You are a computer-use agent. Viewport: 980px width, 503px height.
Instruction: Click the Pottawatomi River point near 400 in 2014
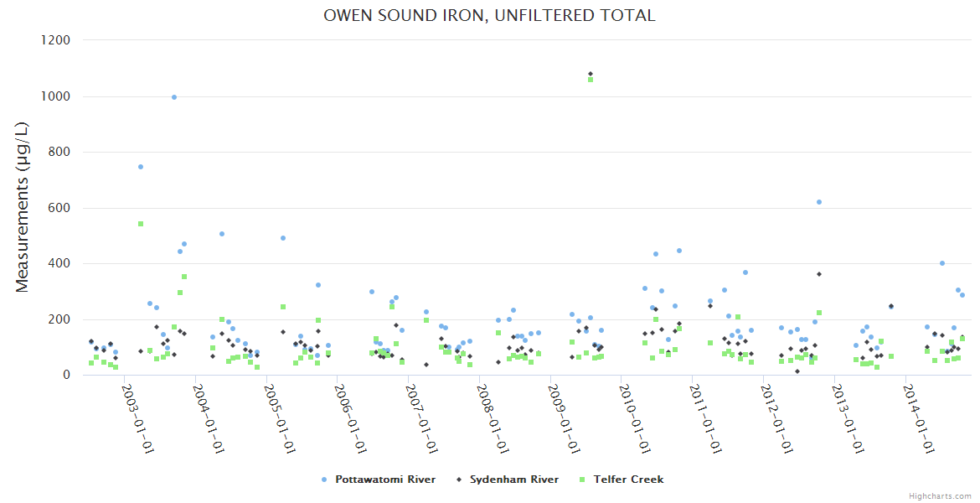942,263
